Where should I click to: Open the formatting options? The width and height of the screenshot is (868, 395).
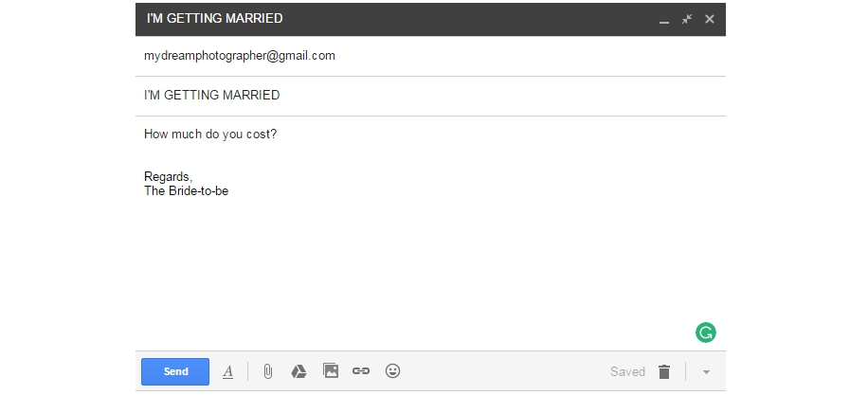(x=227, y=372)
